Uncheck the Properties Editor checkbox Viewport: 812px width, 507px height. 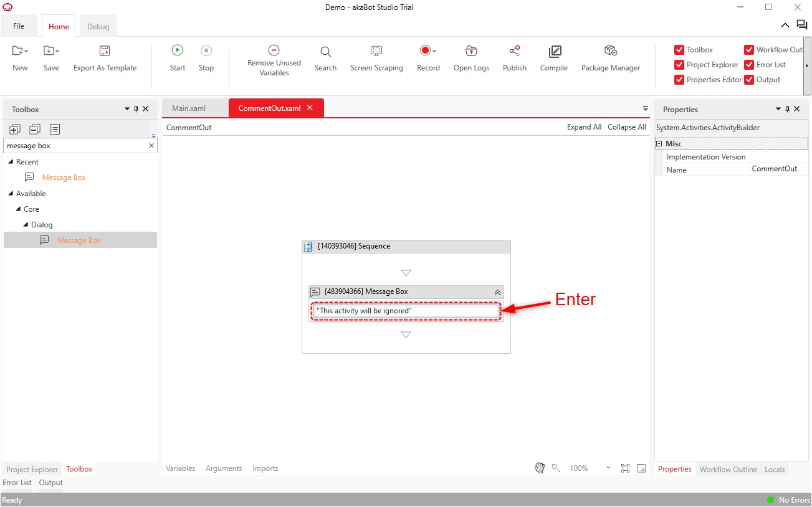pyautogui.click(x=679, y=80)
